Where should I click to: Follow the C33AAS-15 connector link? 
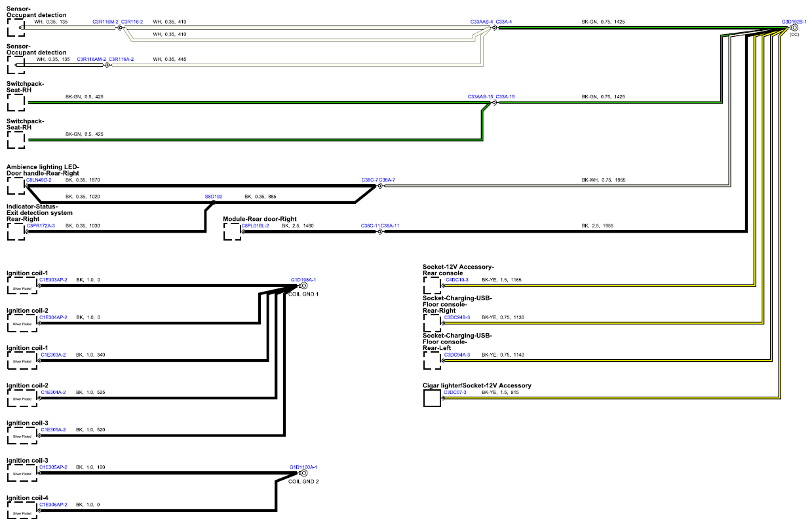(x=480, y=96)
